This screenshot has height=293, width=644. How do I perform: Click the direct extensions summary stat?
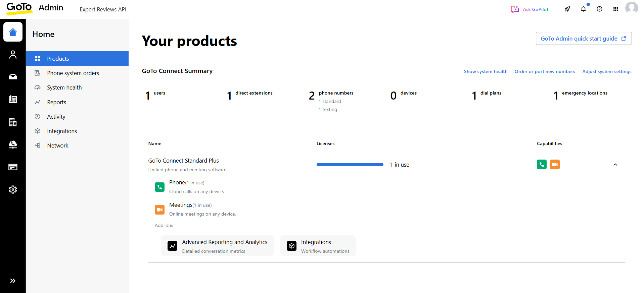point(249,95)
